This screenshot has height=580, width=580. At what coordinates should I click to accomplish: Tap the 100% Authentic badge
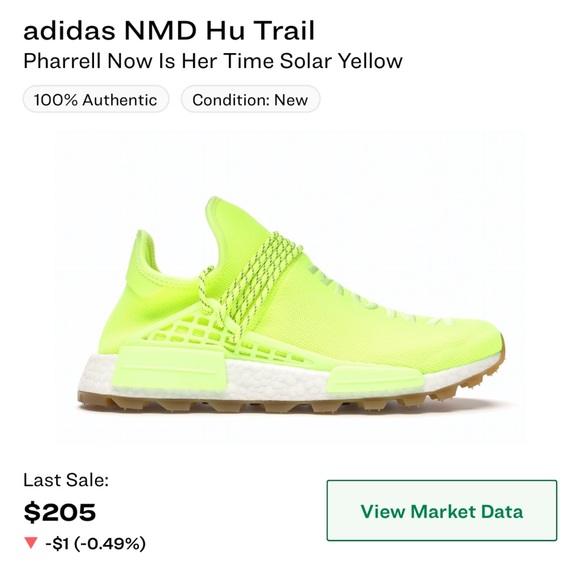click(96, 100)
